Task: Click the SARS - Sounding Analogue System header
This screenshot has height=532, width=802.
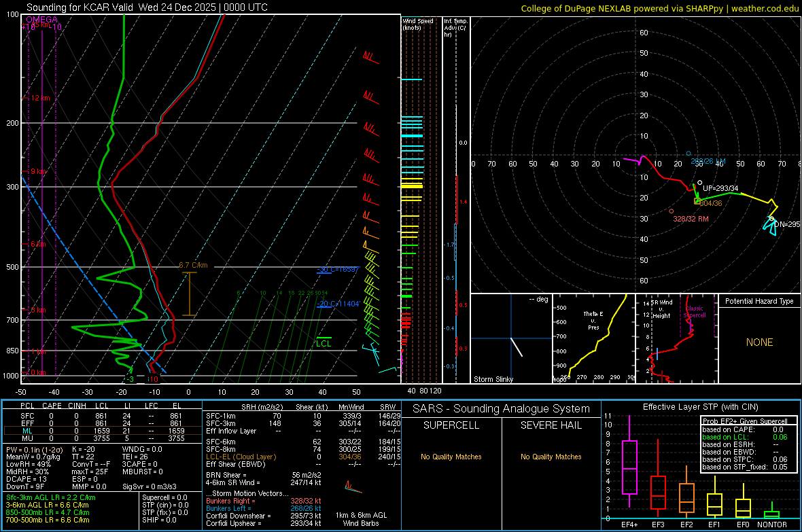Action: 501,409
